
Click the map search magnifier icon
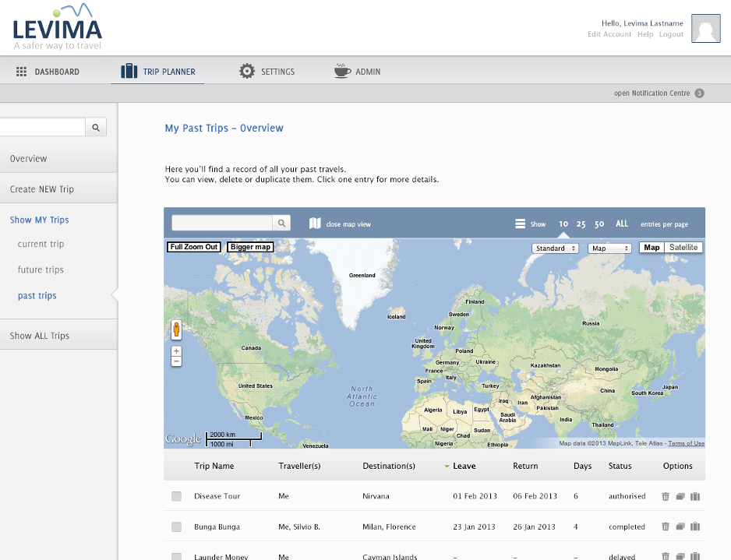pyautogui.click(x=282, y=224)
